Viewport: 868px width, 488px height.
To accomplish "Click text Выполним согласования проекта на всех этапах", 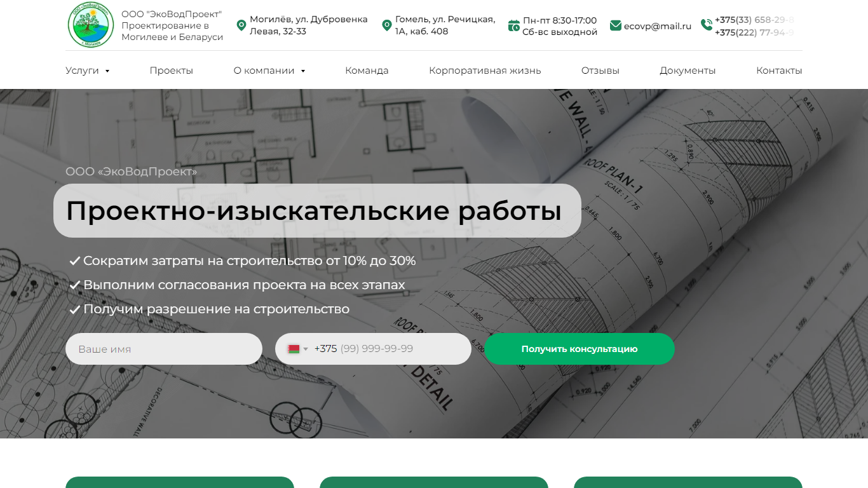I will tap(244, 285).
